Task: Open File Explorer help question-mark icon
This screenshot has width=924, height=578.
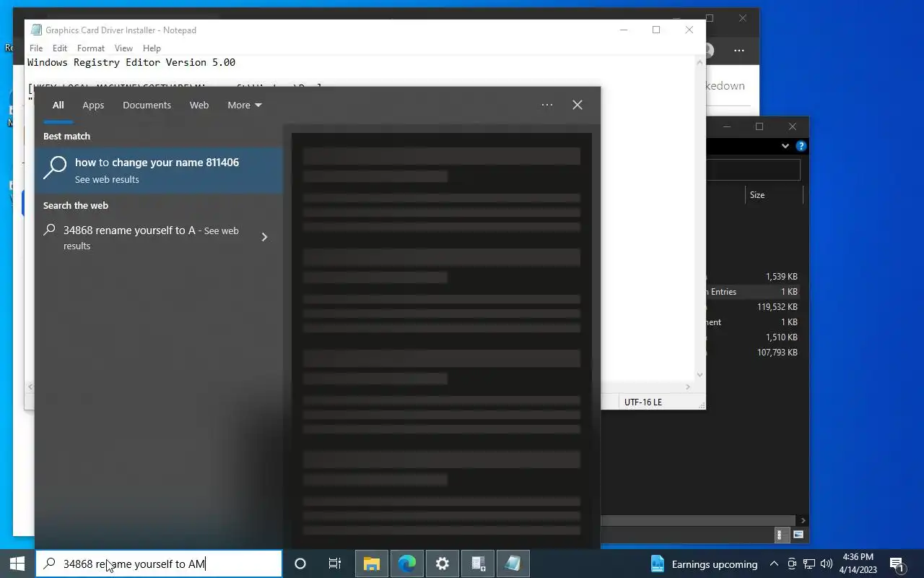Action: click(801, 146)
